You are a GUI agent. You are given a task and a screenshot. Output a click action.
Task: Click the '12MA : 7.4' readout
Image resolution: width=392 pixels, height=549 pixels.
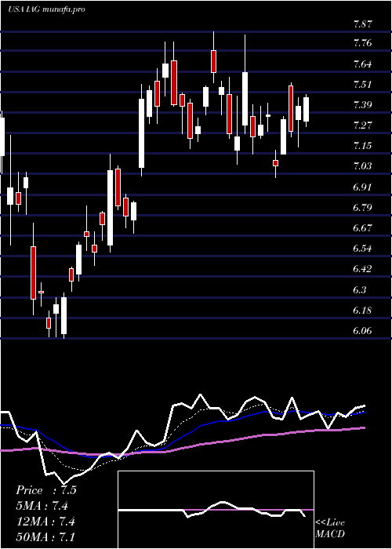tap(45, 521)
